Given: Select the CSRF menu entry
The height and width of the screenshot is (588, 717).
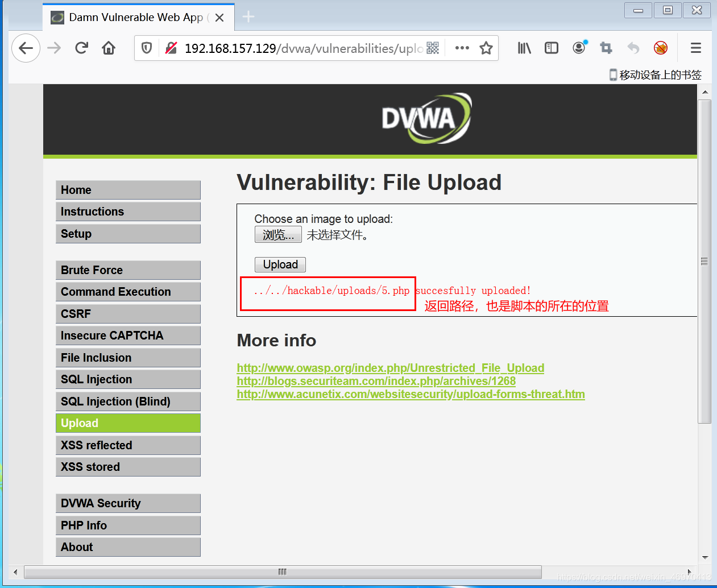Looking at the screenshot, I should pos(128,314).
